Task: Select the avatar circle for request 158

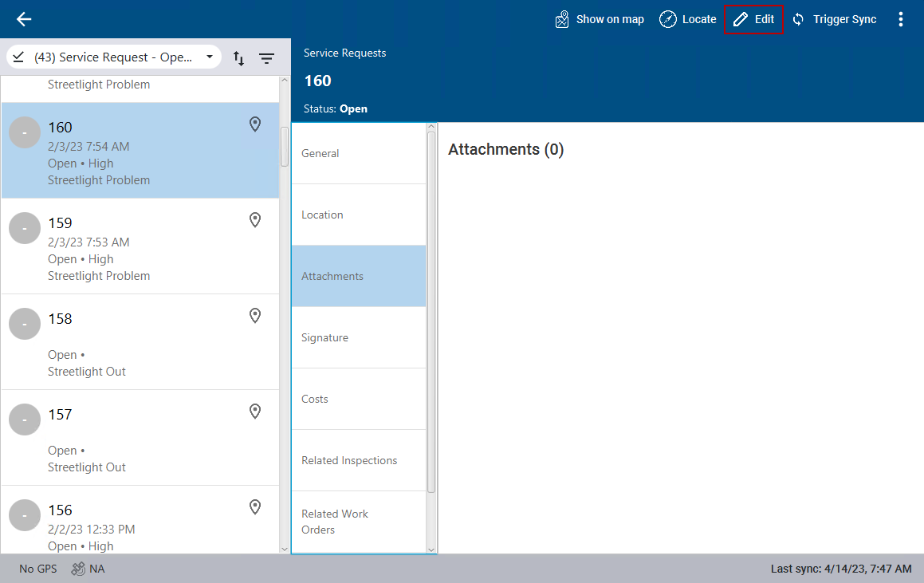Action: point(25,324)
